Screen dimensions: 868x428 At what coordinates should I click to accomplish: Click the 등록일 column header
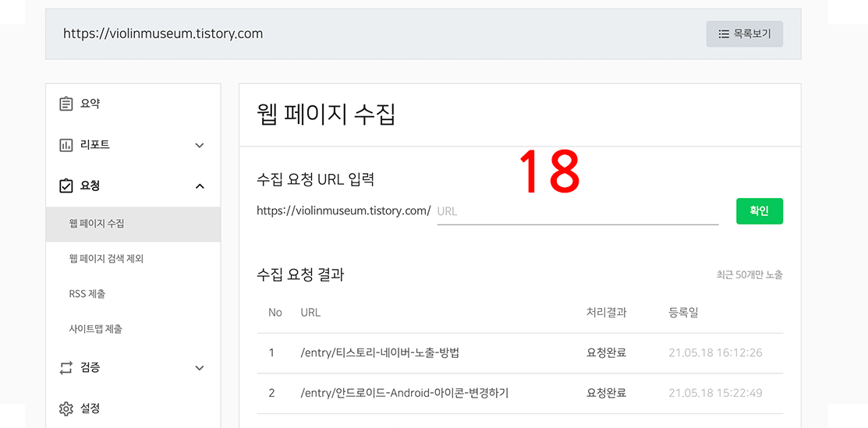(x=684, y=313)
